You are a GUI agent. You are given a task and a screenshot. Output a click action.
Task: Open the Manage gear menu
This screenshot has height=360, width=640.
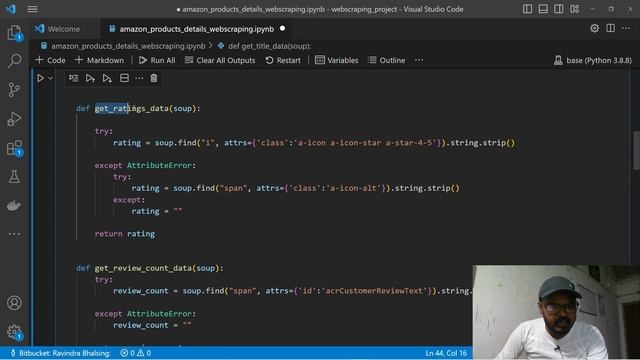[14, 331]
